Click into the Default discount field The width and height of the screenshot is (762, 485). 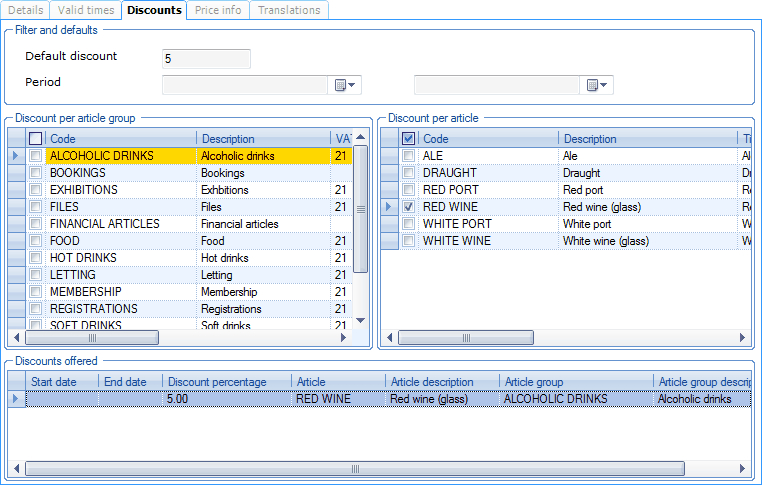[x=205, y=59]
